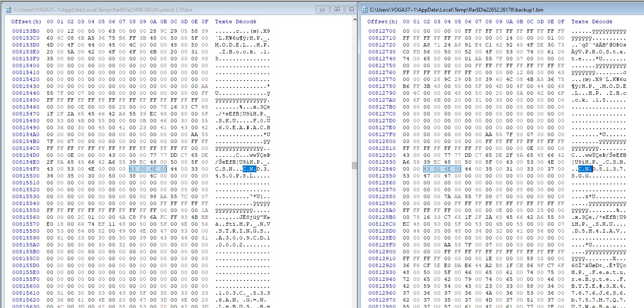The width and height of the screenshot is (644, 308).
Task: Click highlighted 'C.N.' decoded text in unlock L70.bin
Action: [x=250, y=169]
